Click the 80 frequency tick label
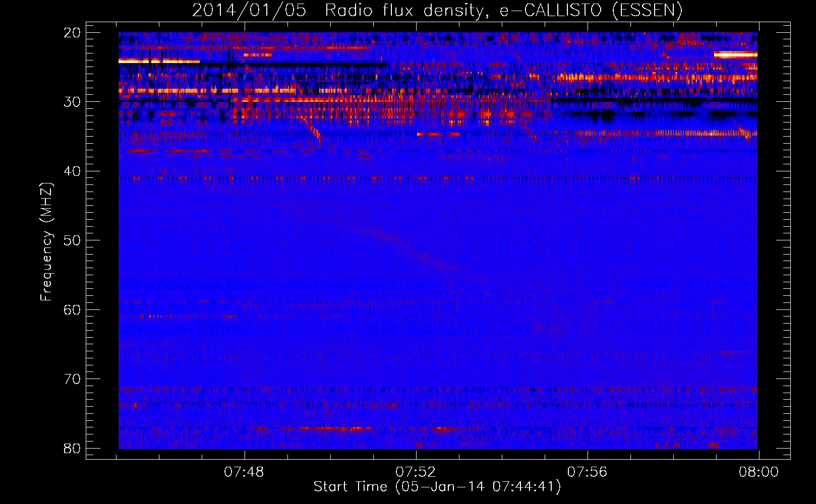Viewport: 816px width, 504px height. pos(73,448)
